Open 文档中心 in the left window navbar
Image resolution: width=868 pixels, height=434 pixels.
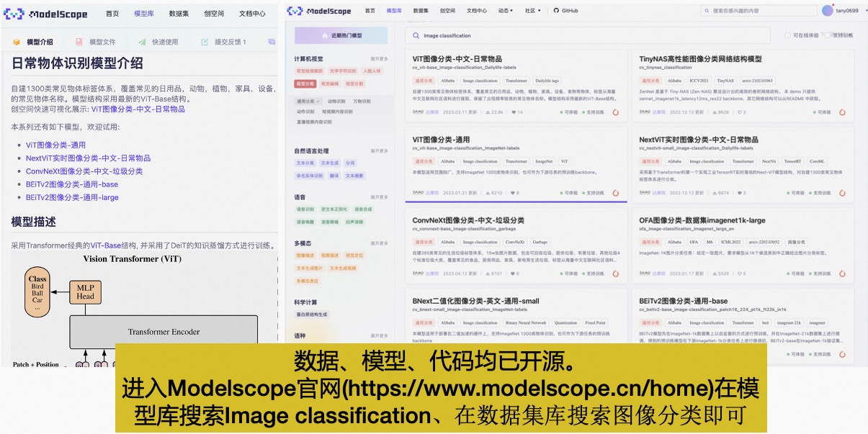[x=252, y=14]
